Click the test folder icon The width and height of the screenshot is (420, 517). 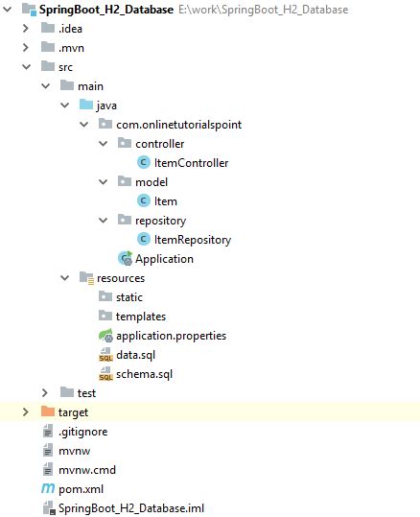click(67, 392)
